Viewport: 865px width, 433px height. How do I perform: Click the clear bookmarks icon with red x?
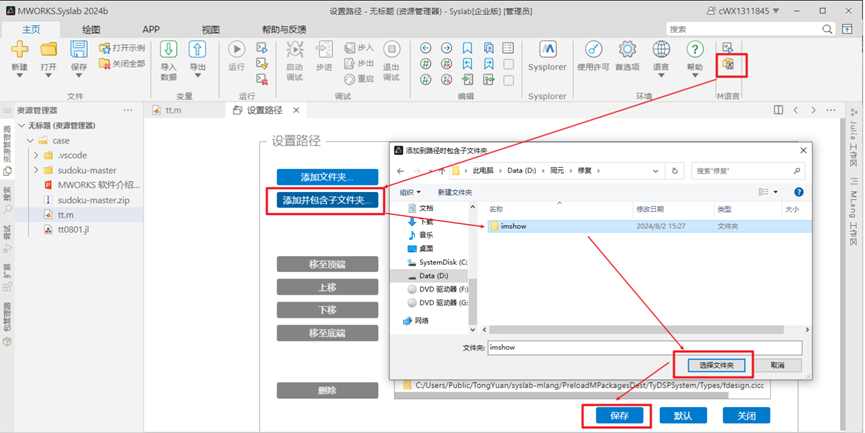(x=489, y=48)
